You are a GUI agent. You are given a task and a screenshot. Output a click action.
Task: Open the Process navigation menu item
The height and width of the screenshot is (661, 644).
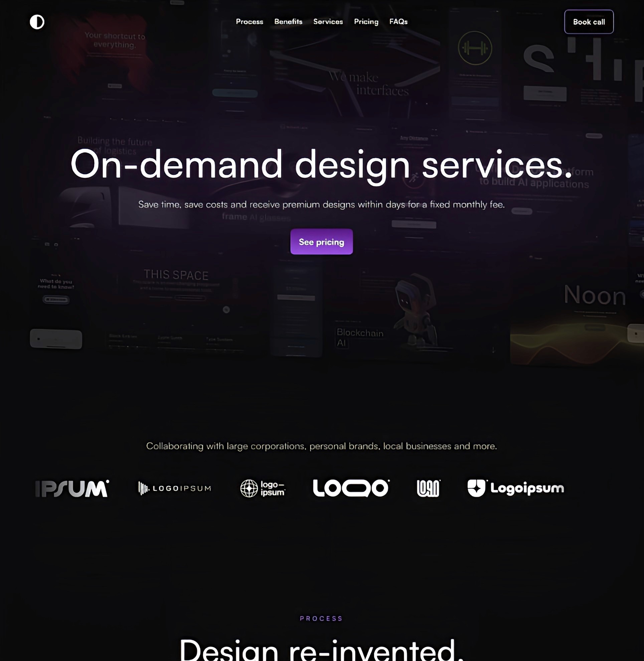point(249,22)
